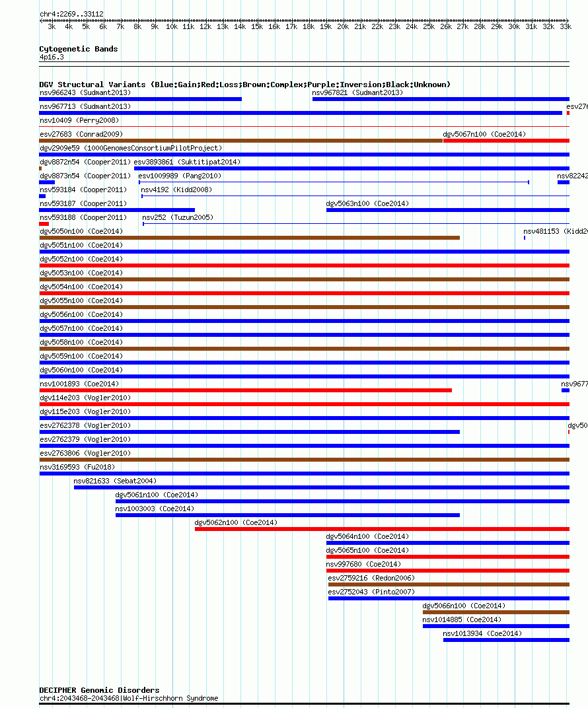Select the dgv5053n100 (Coe2014) label
588x708 pixels.
click(x=81, y=273)
